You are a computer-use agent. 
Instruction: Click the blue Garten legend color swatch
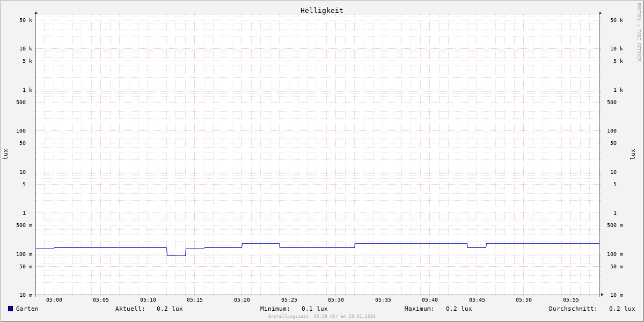coord(10,309)
